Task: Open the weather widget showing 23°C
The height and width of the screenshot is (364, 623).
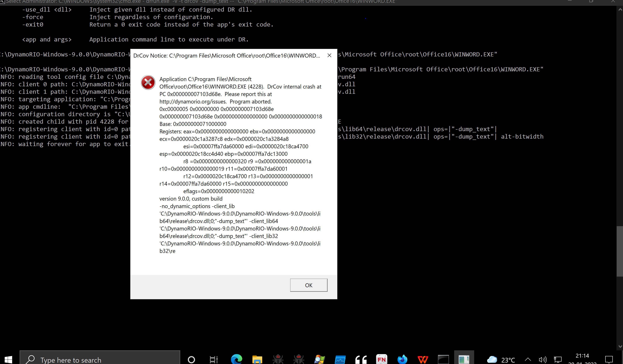Action: 501,360
